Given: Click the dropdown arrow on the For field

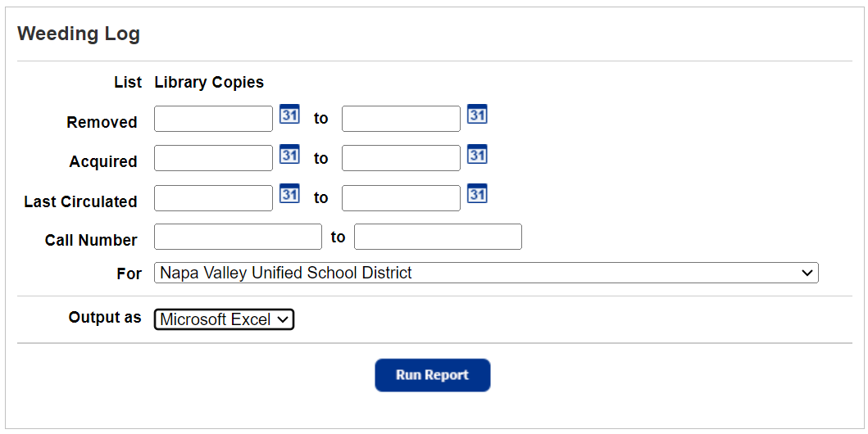Looking at the screenshot, I should [x=807, y=274].
